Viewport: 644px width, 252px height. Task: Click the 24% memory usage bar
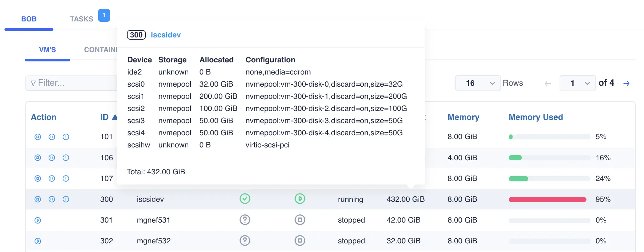point(549,179)
